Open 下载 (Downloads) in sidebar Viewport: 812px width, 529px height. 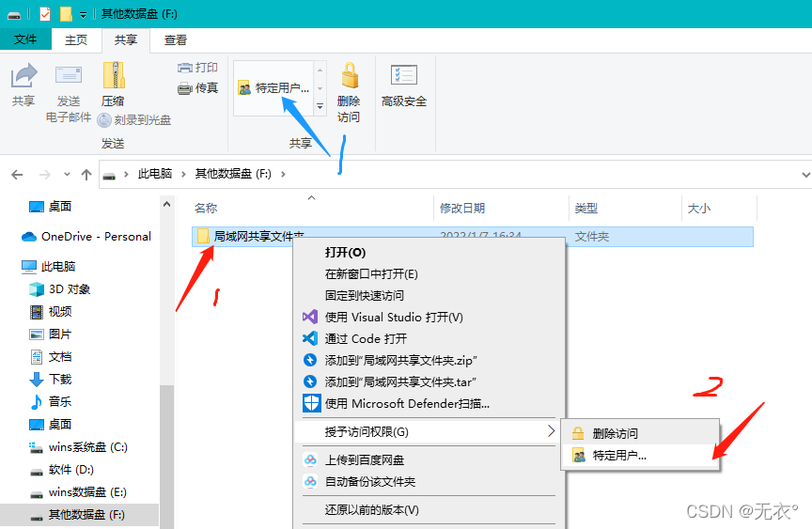click(x=50, y=380)
